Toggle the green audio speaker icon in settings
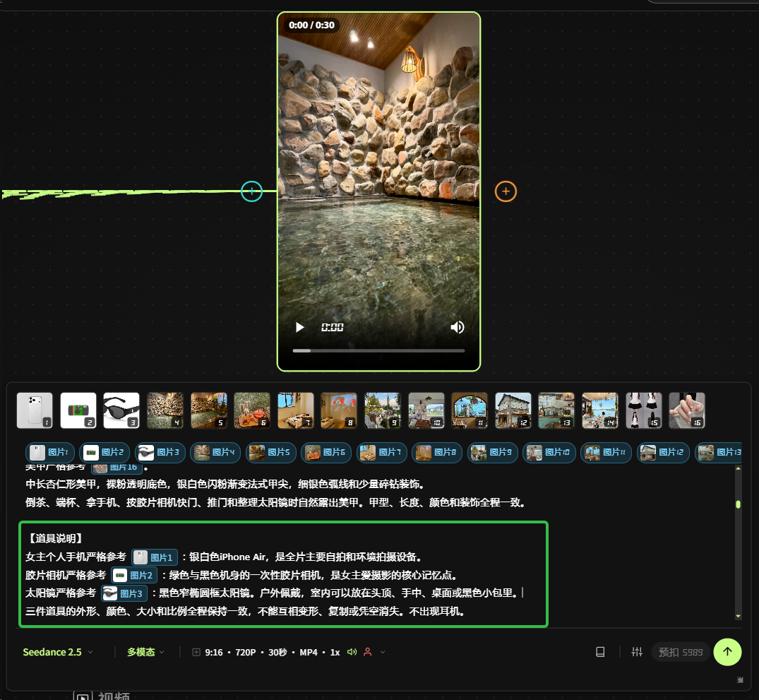Image resolution: width=759 pixels, height=700 pixels. [x=352, y=652]
